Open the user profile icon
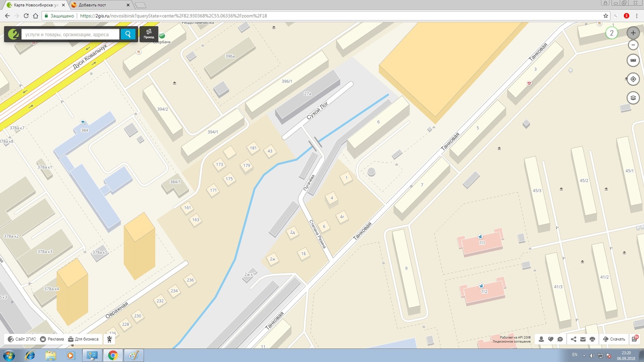This screenshot has width=644, height=362. click(541, 339)
